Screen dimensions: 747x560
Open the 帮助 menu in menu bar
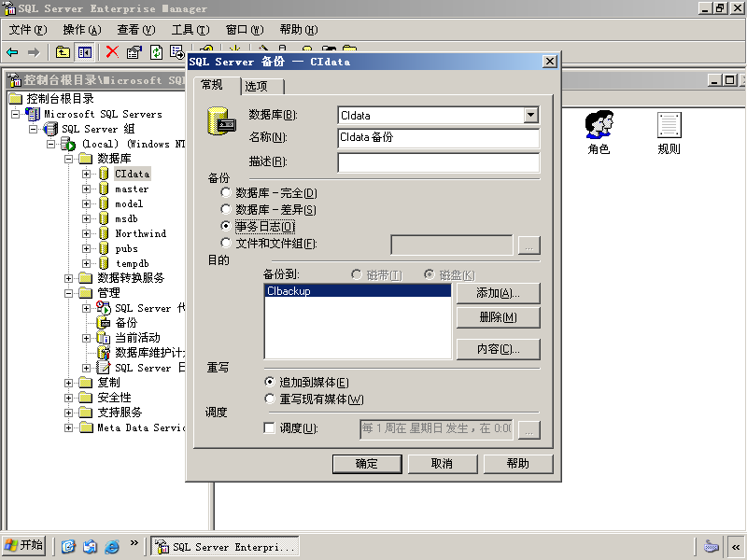(x=299, y=30)
